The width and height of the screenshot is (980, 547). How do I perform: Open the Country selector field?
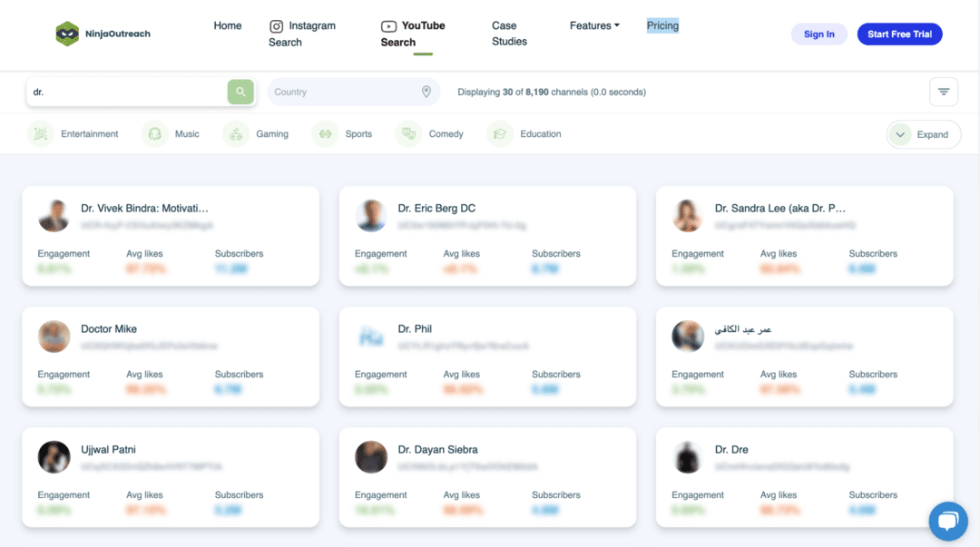click(345, 92)
